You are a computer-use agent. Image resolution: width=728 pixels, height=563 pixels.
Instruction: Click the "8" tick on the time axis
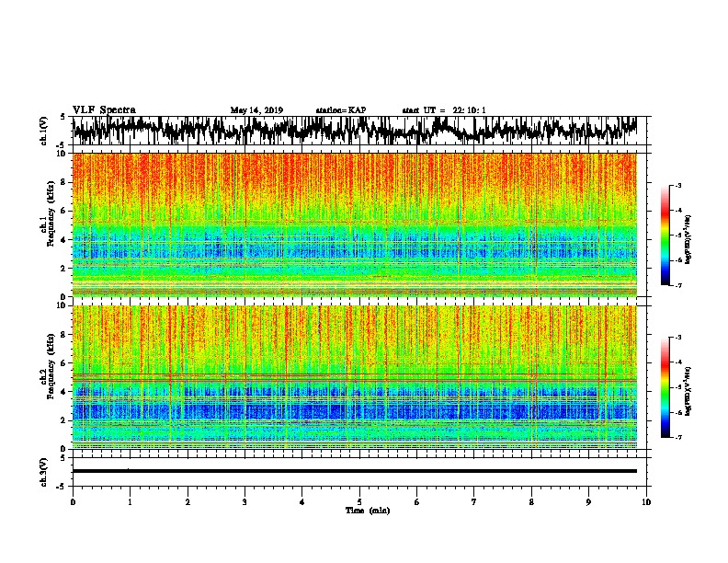pyautogui.click(x=531, y=502)
